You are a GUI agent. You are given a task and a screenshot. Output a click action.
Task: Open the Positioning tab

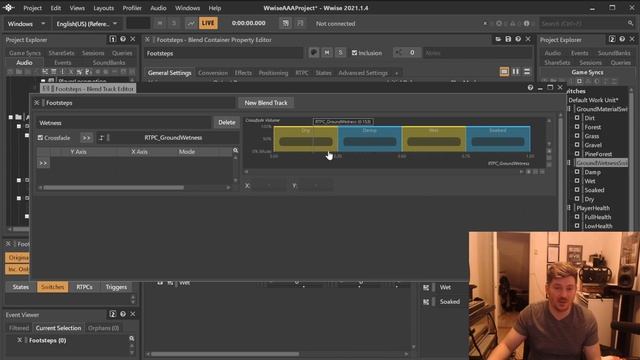pyautogui.click(x=273, y=73)
